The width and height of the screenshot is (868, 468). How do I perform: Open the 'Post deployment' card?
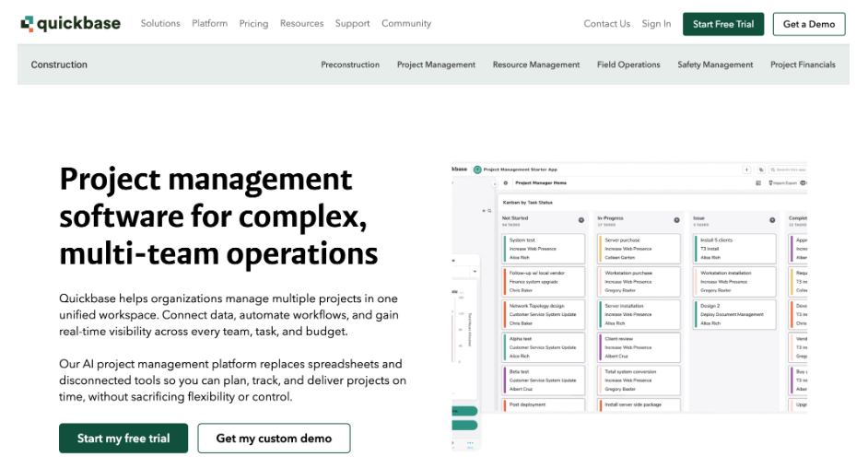(544, 405)
